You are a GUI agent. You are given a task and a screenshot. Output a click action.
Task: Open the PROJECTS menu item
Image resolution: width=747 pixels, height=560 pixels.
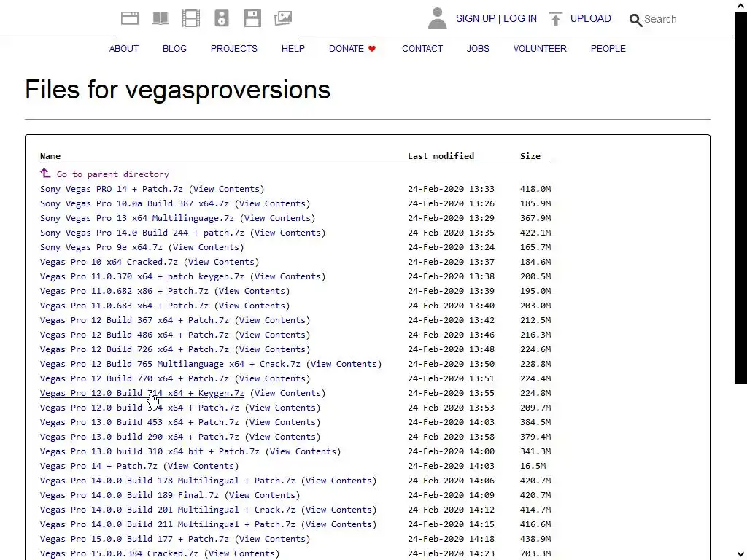click(234, 49)
